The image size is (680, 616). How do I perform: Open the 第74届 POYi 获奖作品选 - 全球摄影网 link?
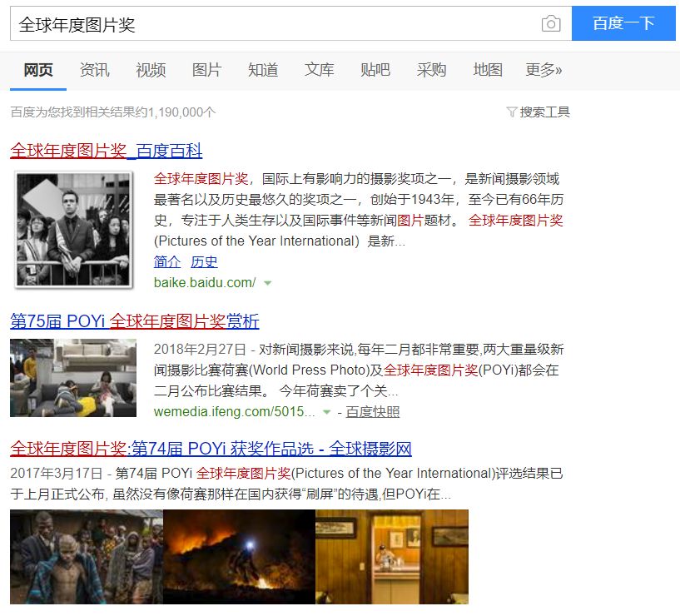(x=271, y=449)
